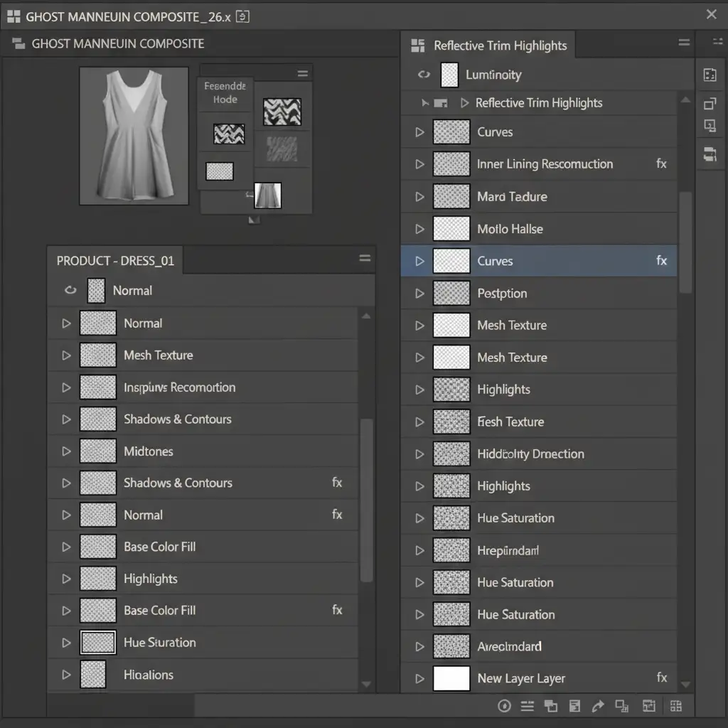Click the white New Layer Layer swatch

coord(451,678)
